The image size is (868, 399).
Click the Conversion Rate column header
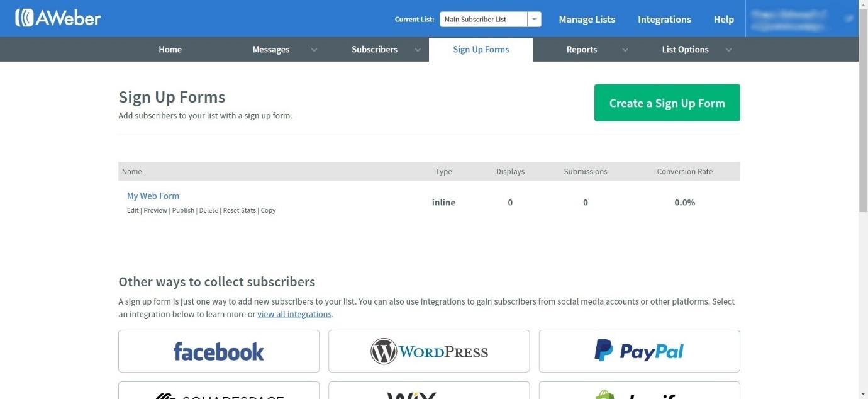[x=685, y=171]
